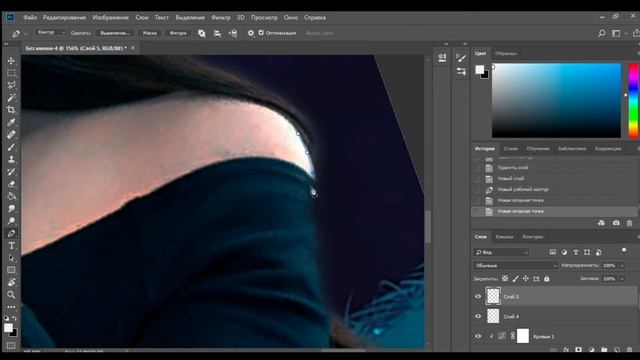640x360 pixels.
Task: Open the layer filter Вид dropdown
Action: [x=502, y=252]
